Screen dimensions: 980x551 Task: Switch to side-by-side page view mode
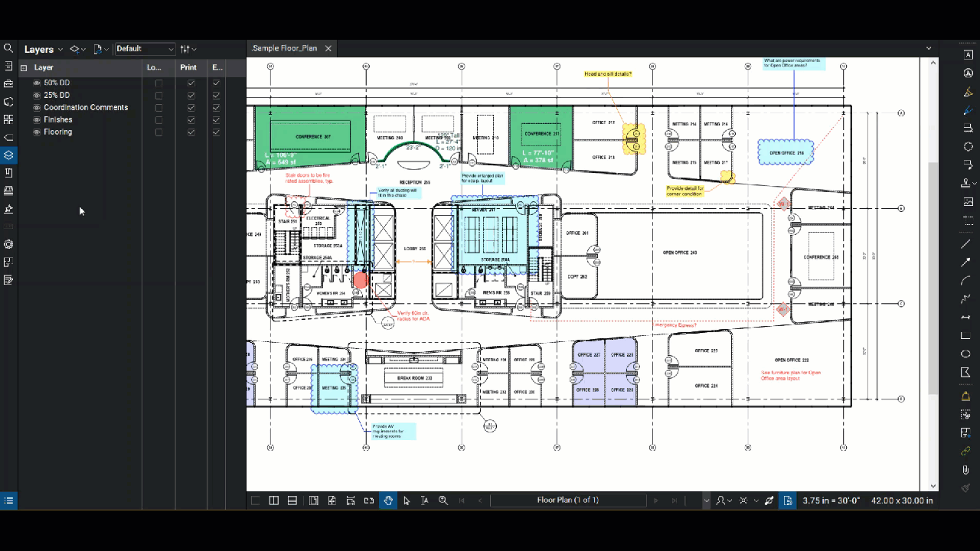[x=273, y=500]
